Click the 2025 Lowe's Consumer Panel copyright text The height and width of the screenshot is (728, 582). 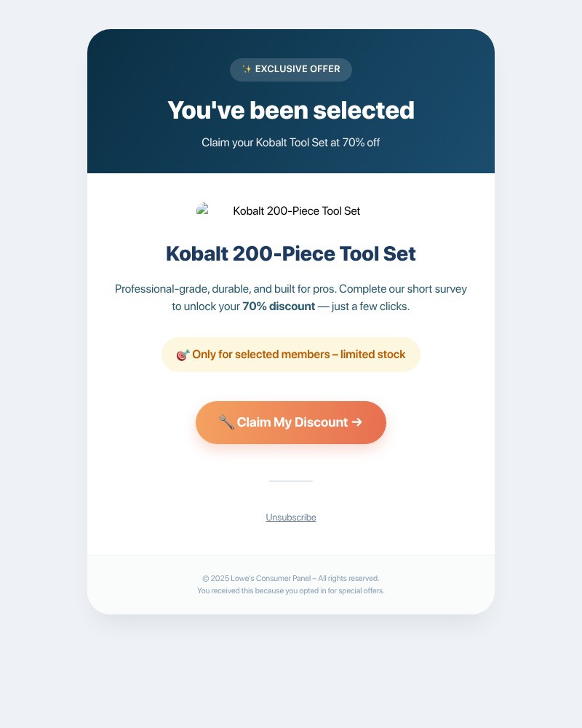(291, 577)
